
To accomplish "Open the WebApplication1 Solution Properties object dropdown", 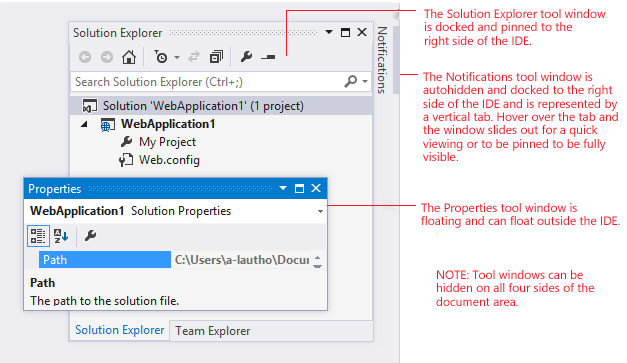I will (x=320, y=211).
